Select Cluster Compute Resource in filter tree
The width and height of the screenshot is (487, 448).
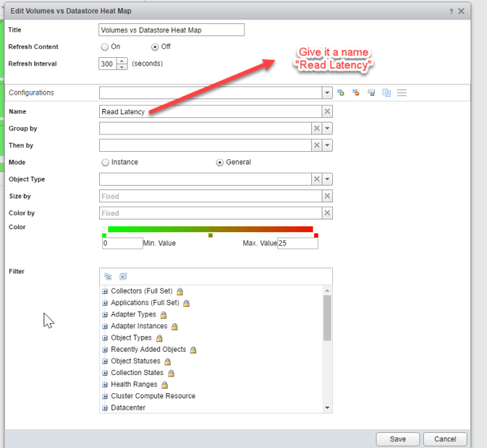[153, 396]
